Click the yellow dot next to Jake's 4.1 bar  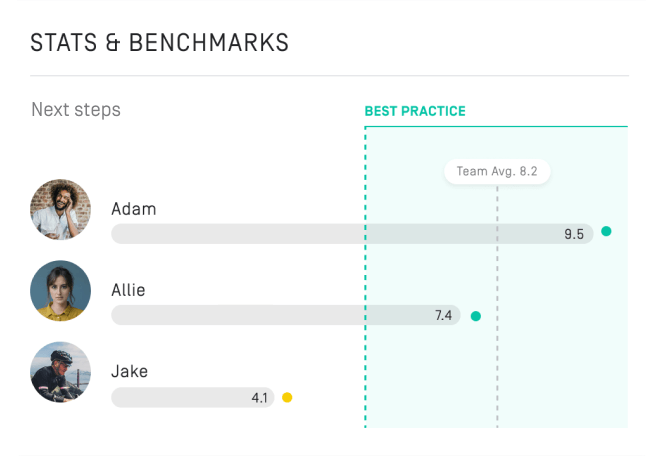287,397
